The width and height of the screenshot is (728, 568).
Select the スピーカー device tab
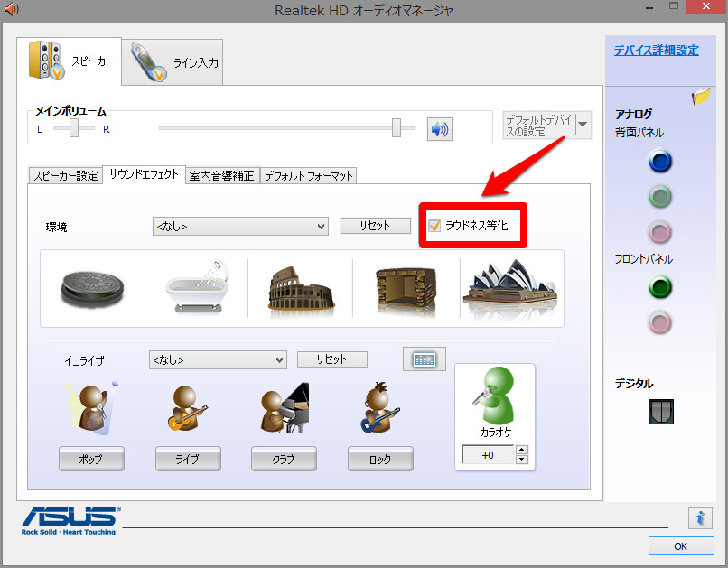(70, 61)
